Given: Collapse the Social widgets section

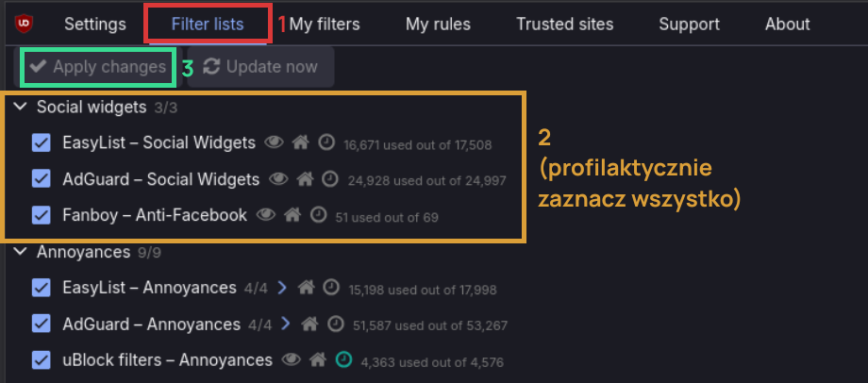Looking at the screenshot, I should [x=22, y=108].
